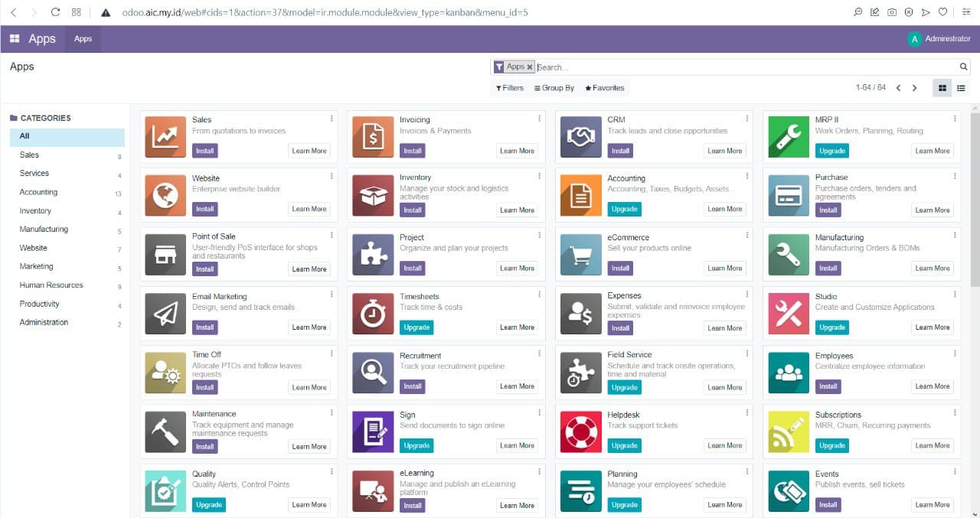Open the Filters dropdown
This screenshot has width=980, height=518.
(509, 88)
